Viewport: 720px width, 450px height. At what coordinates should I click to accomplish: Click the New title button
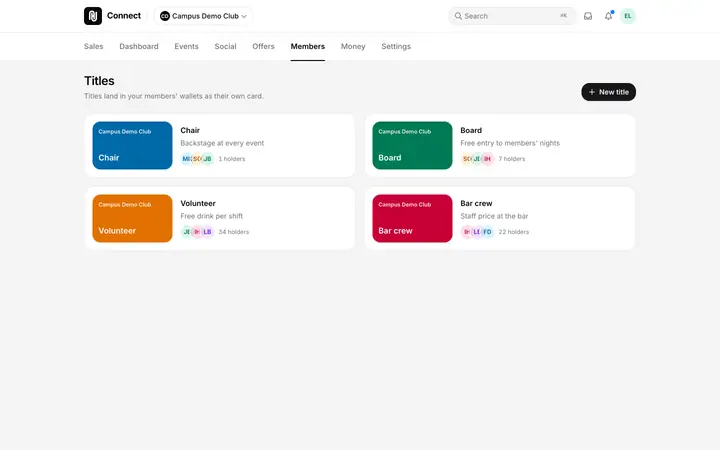(x=608, y=92)
